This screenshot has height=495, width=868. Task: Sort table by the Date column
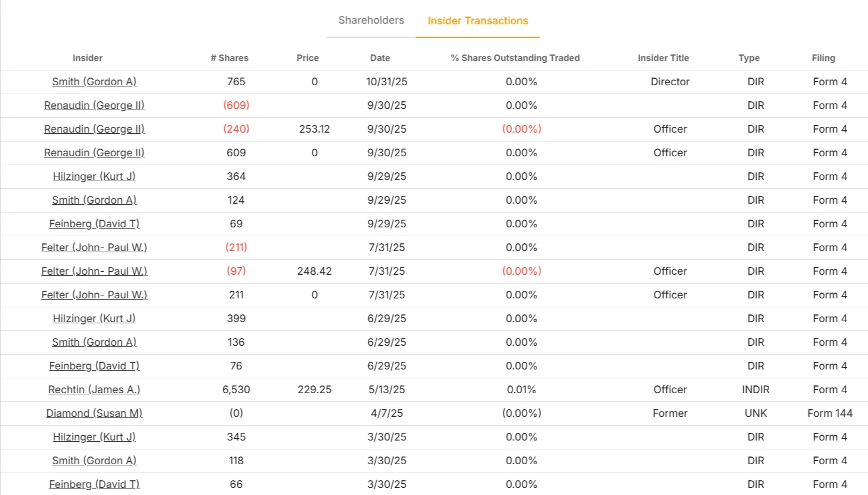coord(380,58)
